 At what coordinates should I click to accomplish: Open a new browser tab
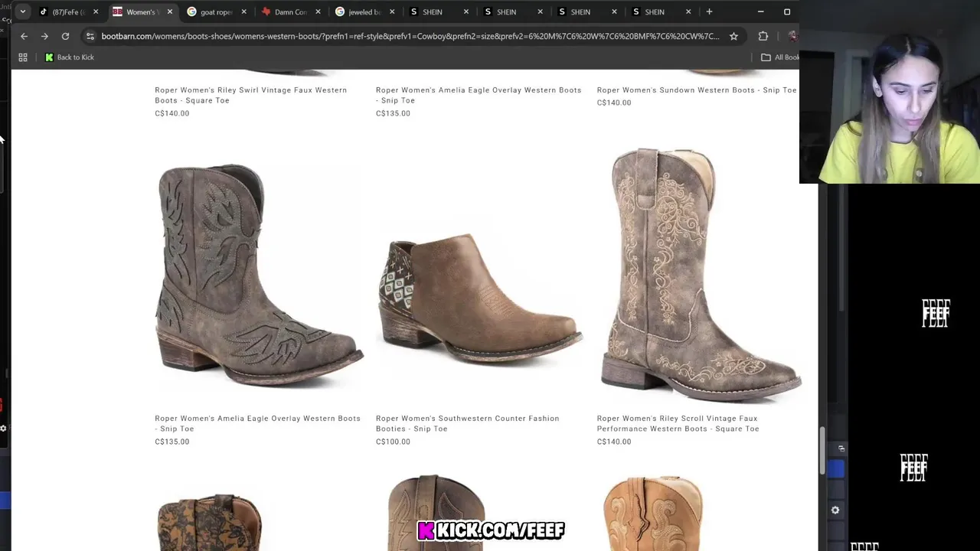709,11
